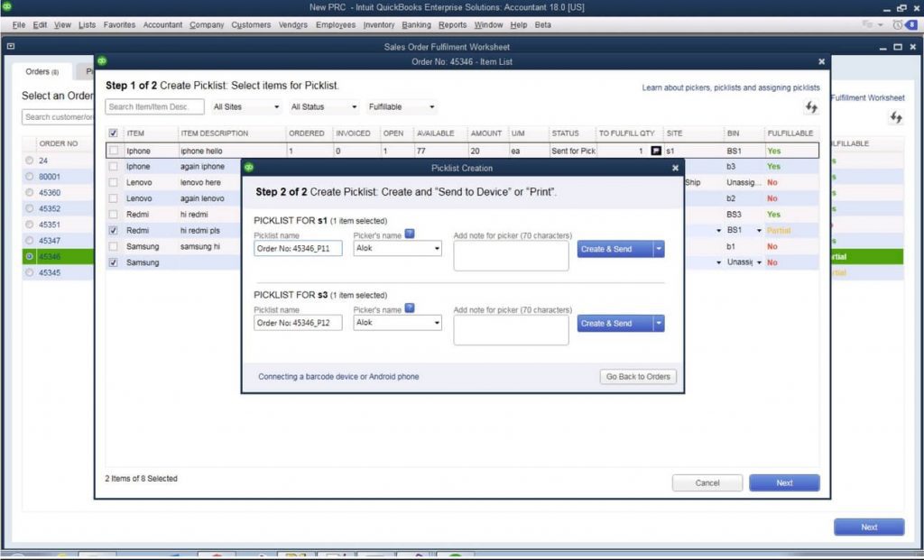Select order number 45352 in list
The height and width of the screenshot is (560, 924).
point(50,208)
